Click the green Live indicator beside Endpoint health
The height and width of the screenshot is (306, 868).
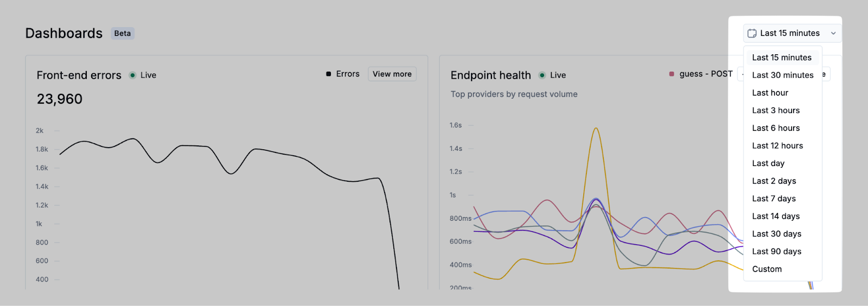(542, 75)
